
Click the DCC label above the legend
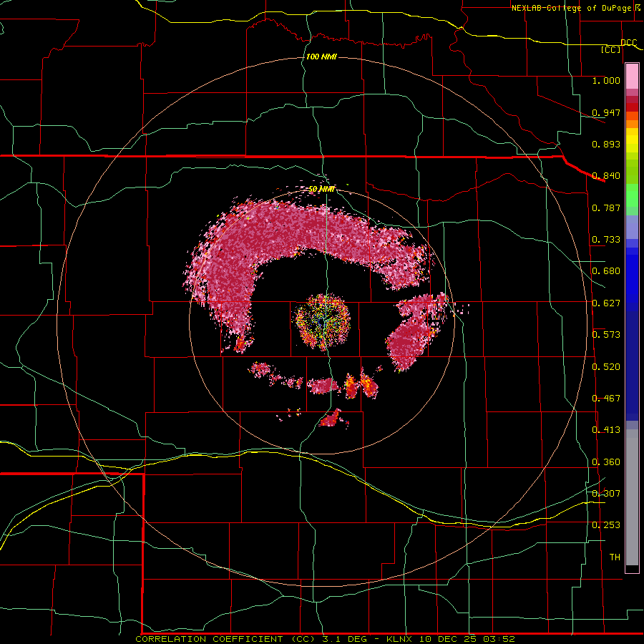628,43
